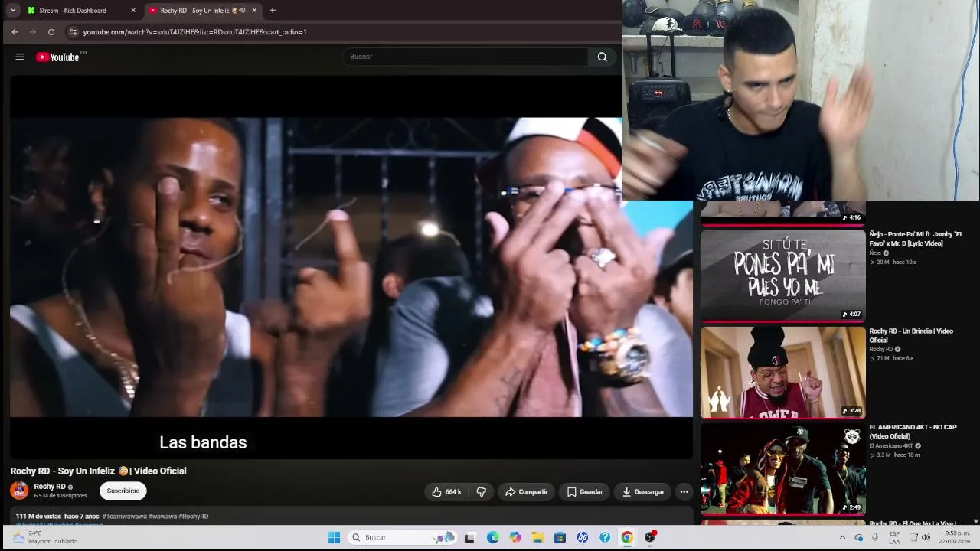Select the Rochy RD - Soy Un Infeliz tab

tap(203, 11)
